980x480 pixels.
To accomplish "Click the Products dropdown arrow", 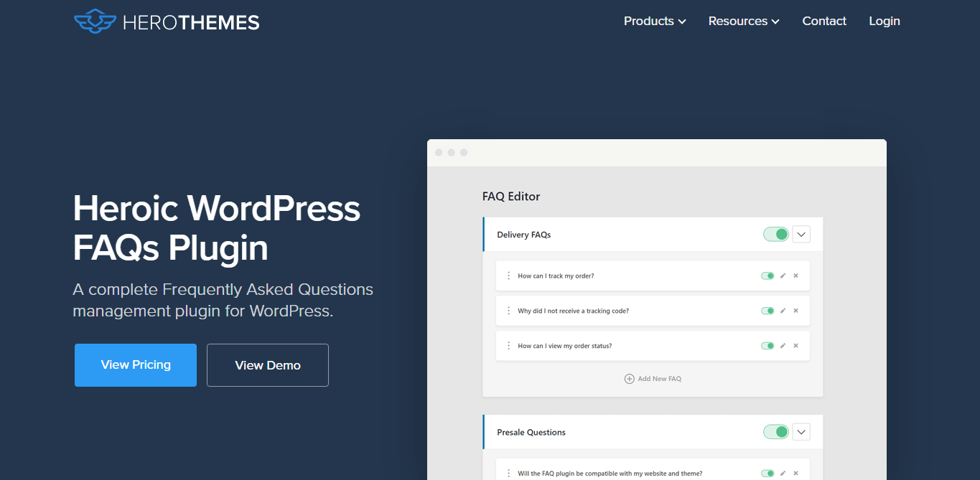I will (x=682, y=22).
